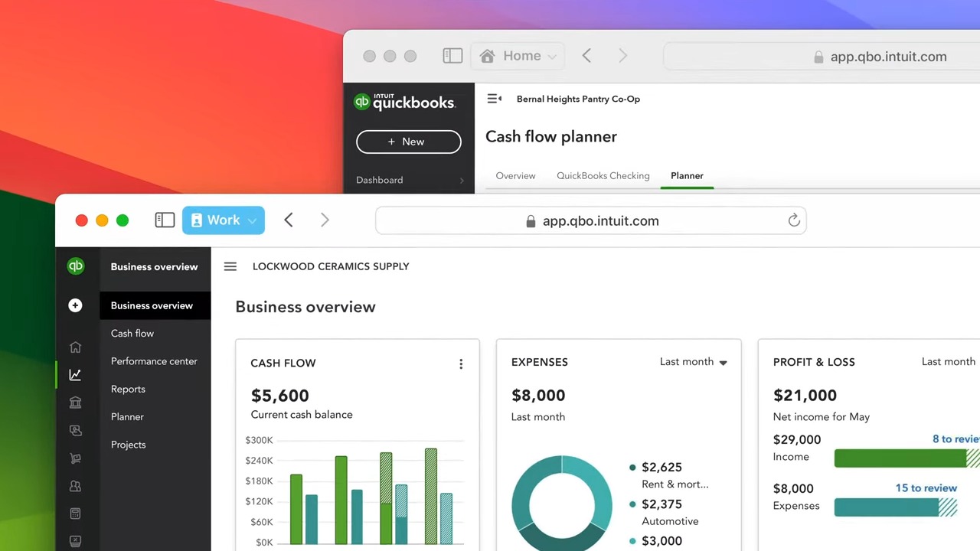Open the Work profile dropdown
Viewport: 980px width, 551px height.
[x=224, y=220]
